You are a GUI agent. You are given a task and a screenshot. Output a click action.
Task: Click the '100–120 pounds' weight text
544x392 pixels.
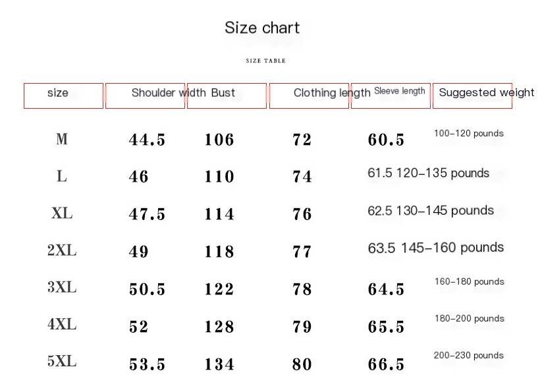point(469,133)
